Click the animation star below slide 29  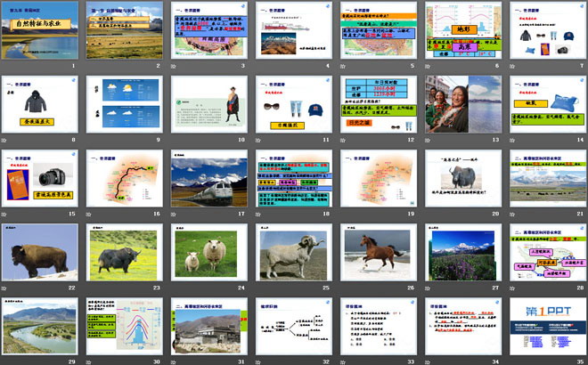pos(4,361)
